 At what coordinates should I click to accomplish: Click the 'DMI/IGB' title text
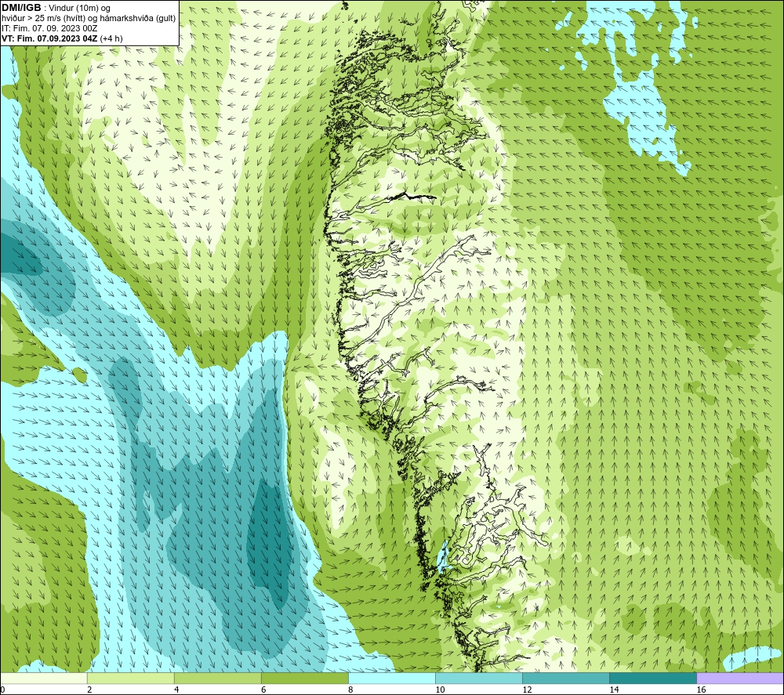[21, 8]
